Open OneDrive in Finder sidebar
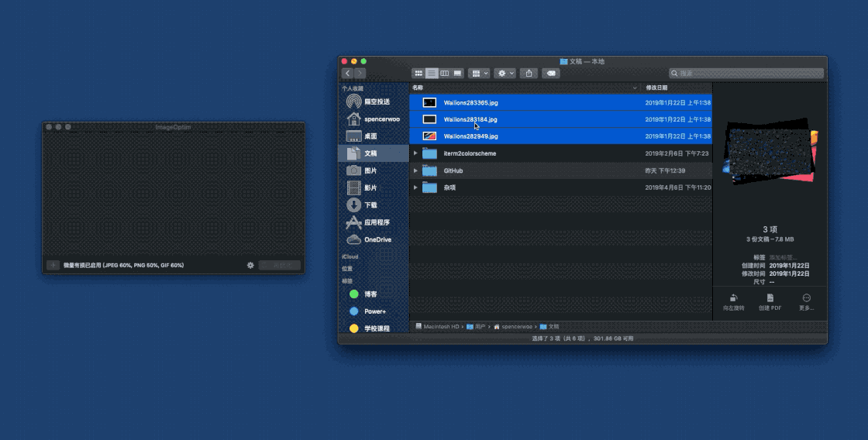The width and height of the screenshot is (868, 440). pyautogui.click(x=373, y=239)
